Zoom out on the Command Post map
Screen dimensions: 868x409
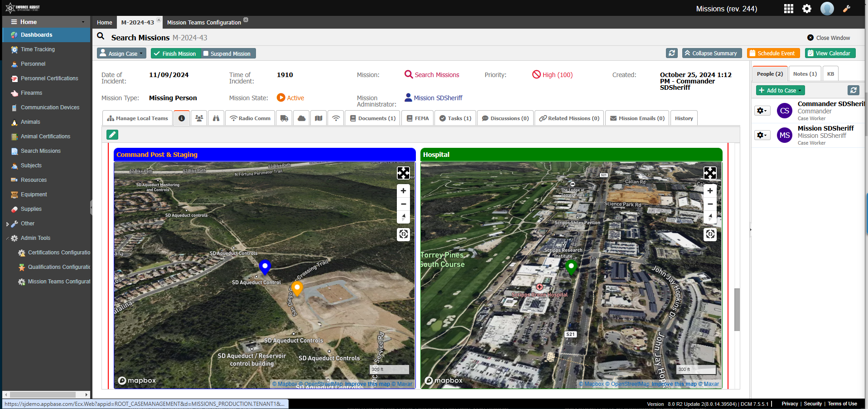click(403, 204)
